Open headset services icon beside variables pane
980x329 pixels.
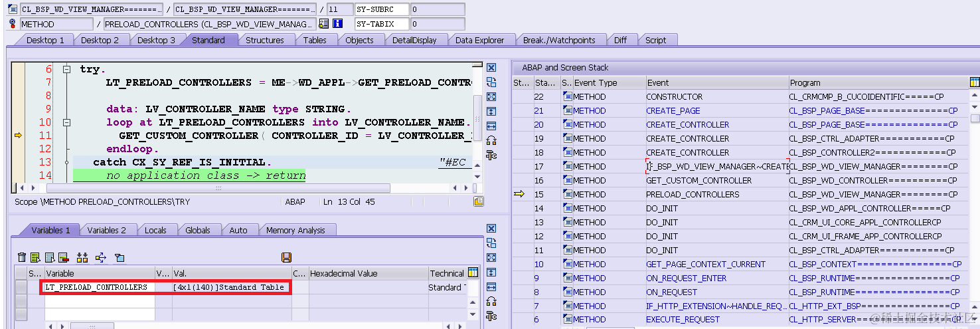point(491,301)
